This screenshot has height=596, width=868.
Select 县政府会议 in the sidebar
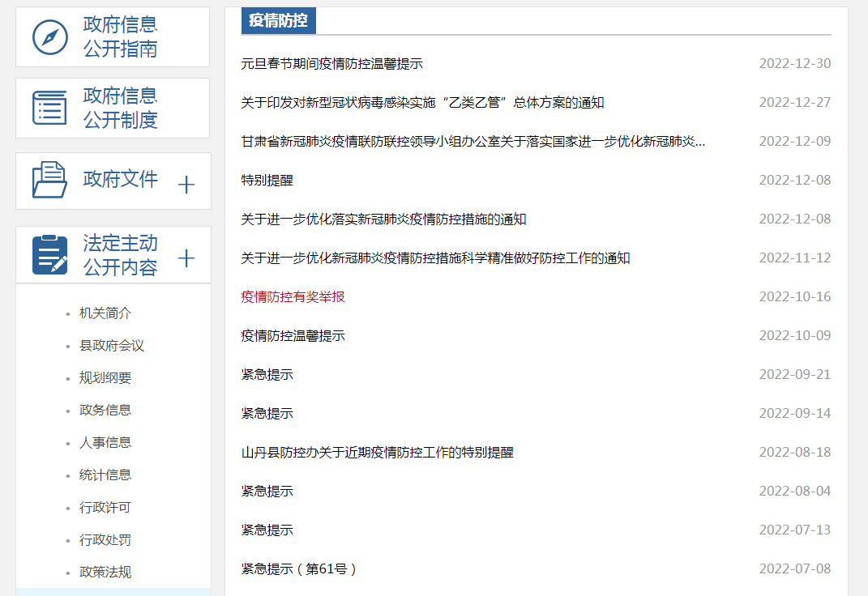coord(111,346)
